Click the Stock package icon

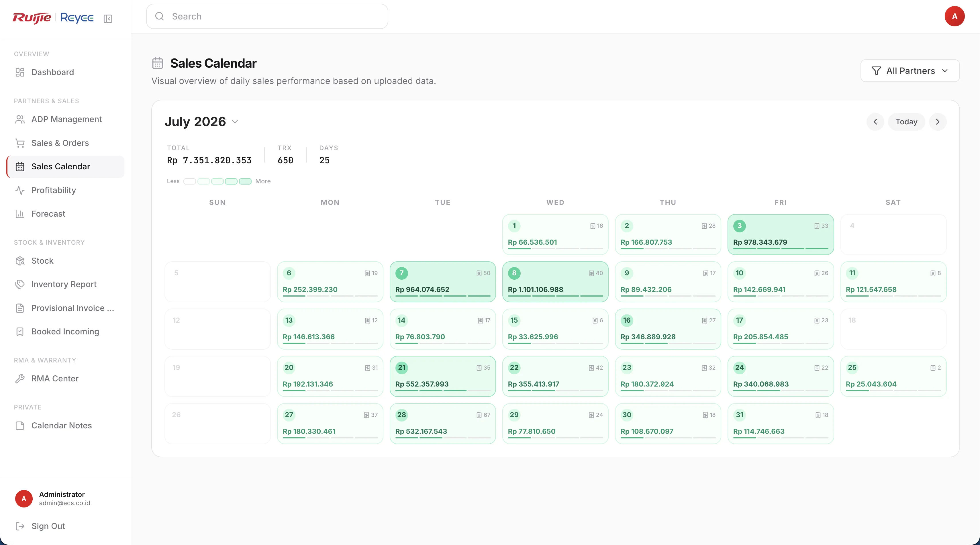20,261
